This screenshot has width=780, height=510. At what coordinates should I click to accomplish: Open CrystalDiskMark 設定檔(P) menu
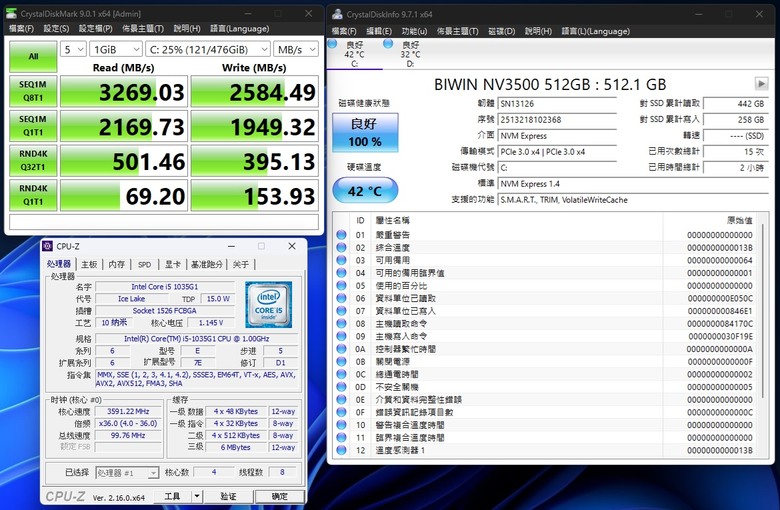point(96,29)
